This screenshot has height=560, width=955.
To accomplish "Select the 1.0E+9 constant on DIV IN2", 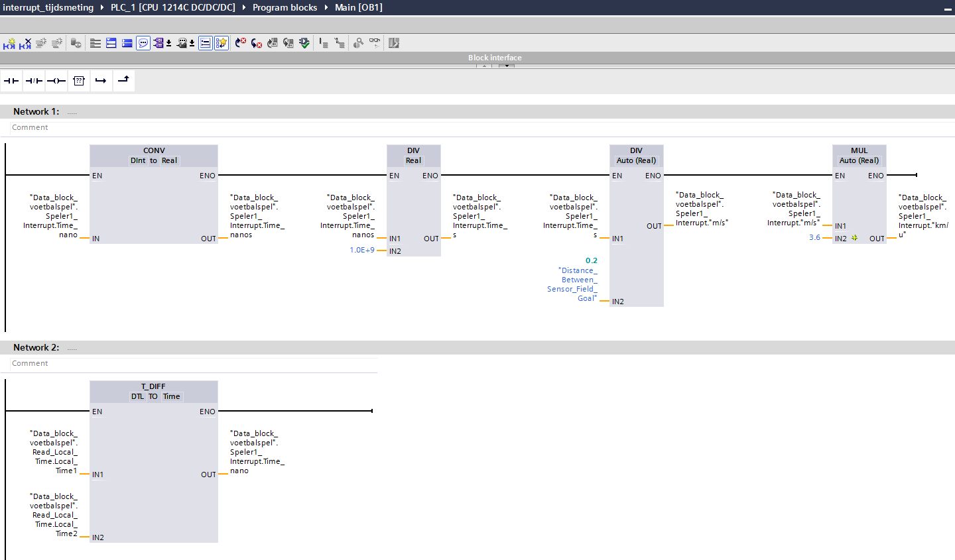I will 362,250.
